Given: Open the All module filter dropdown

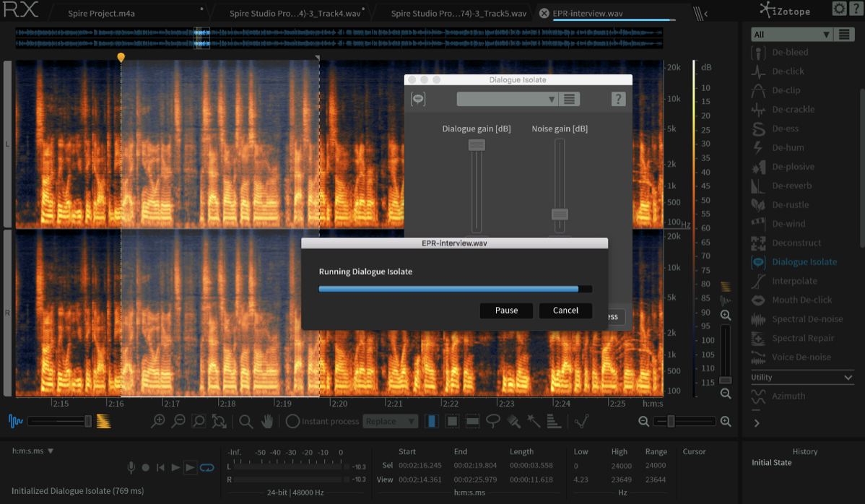Looking at the screenshot, I should pos(791,34).
